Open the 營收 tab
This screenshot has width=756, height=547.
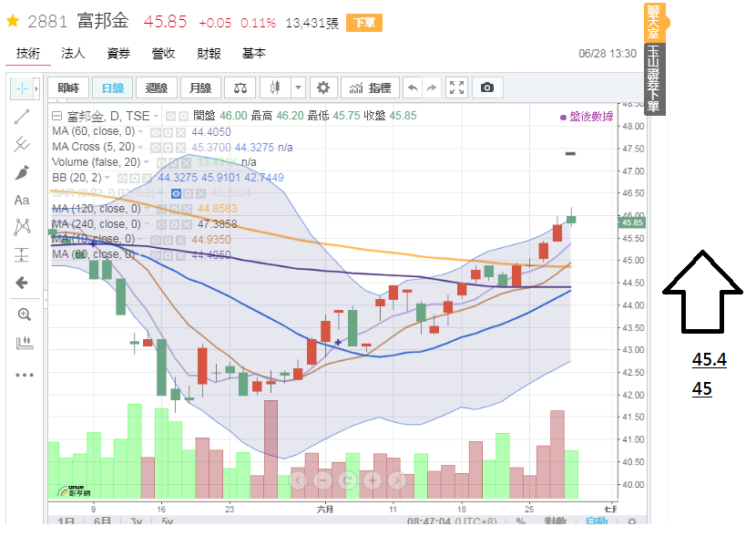163,53
